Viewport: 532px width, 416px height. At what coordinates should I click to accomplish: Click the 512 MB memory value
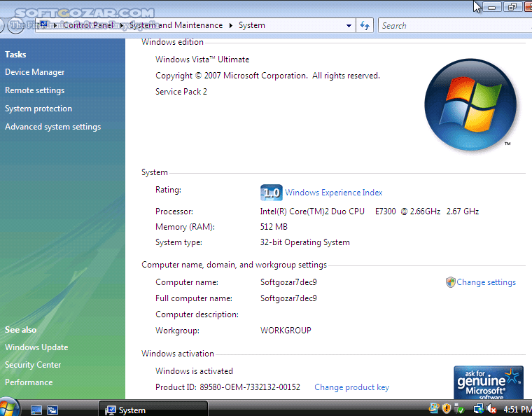[274, 227]
